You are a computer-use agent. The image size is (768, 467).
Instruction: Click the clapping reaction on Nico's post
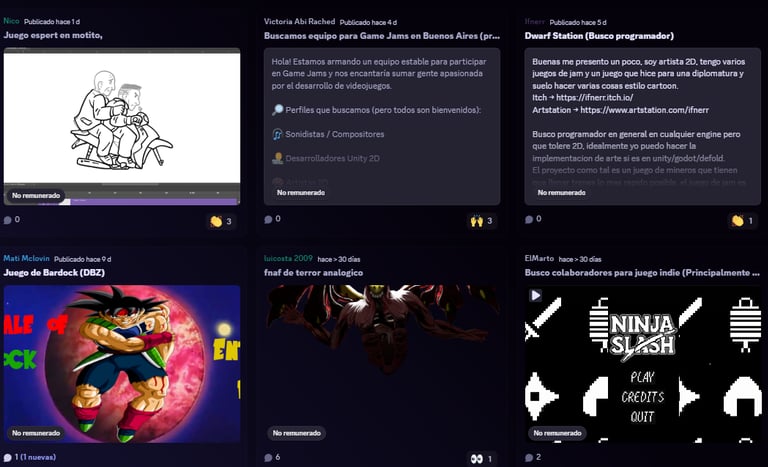[221, 221]
